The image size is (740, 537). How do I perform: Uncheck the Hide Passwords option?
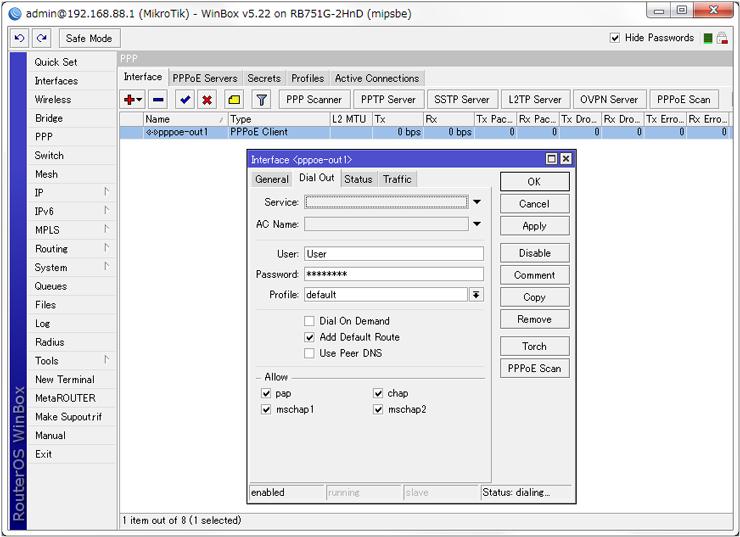(x=615, y=38)
